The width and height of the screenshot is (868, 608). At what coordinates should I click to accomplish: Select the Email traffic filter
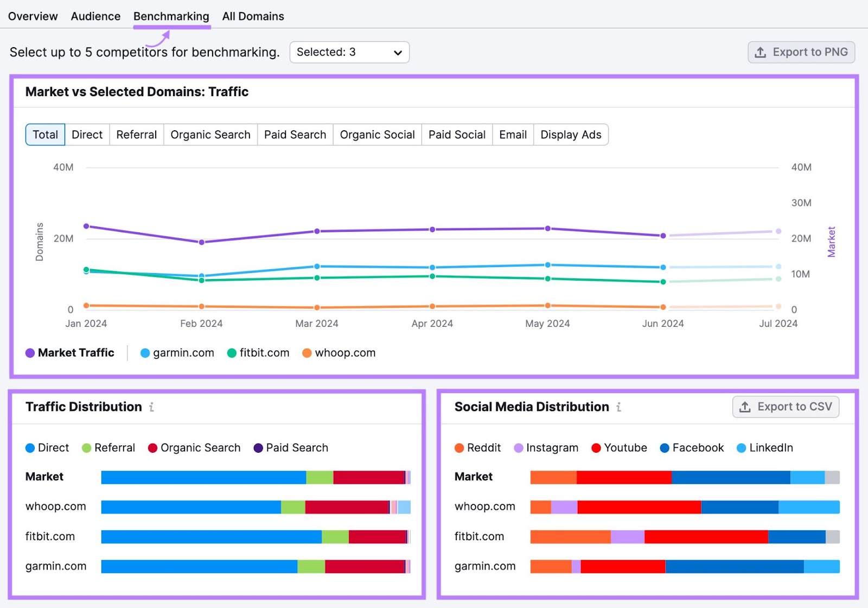point(513,135)
